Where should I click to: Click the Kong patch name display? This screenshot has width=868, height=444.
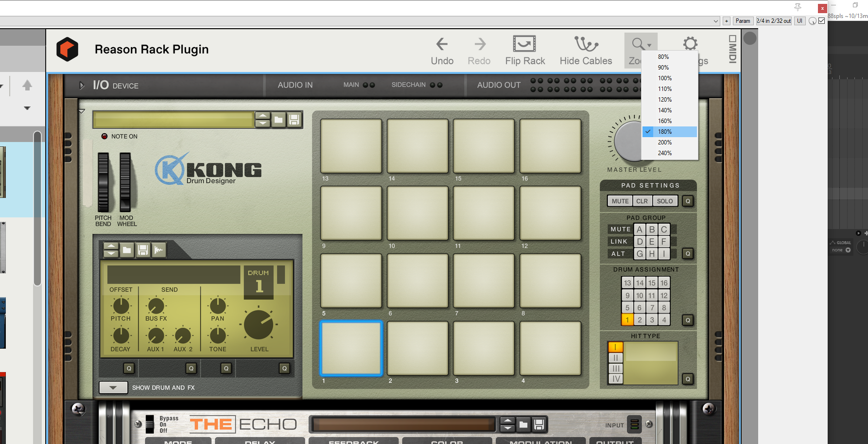pyautogui.click(x=173, y=120)
